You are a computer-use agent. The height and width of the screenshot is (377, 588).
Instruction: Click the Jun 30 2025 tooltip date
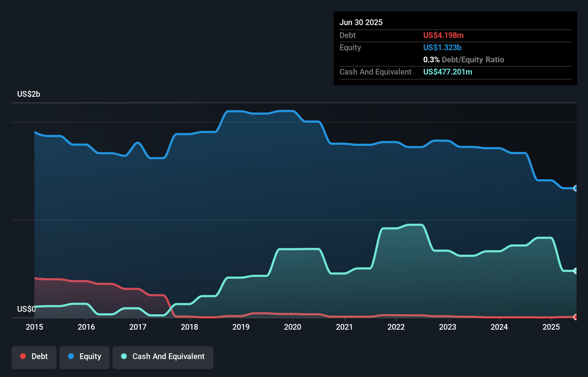coord(361,22)
